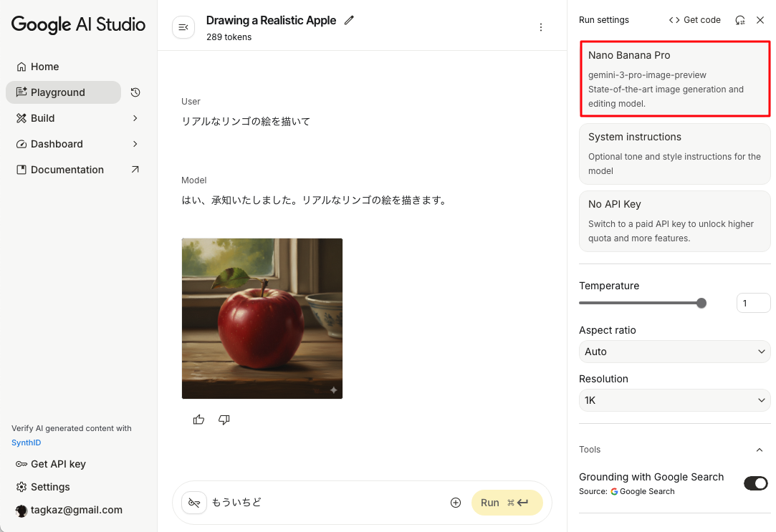Follow the SynthID link
Image resolution: width=776 pixels, height=532 pixels.
click(26, 442)
